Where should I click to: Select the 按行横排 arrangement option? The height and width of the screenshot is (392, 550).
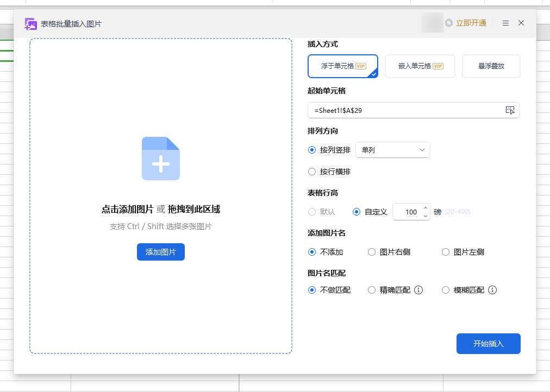[x=311, y=172]
